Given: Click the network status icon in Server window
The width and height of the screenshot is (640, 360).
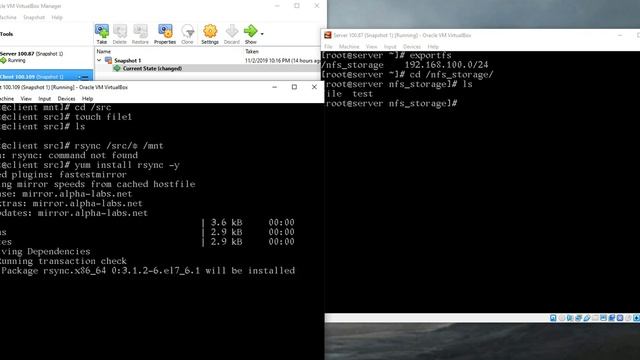Looking at the screenshot, I should (578, 318).
